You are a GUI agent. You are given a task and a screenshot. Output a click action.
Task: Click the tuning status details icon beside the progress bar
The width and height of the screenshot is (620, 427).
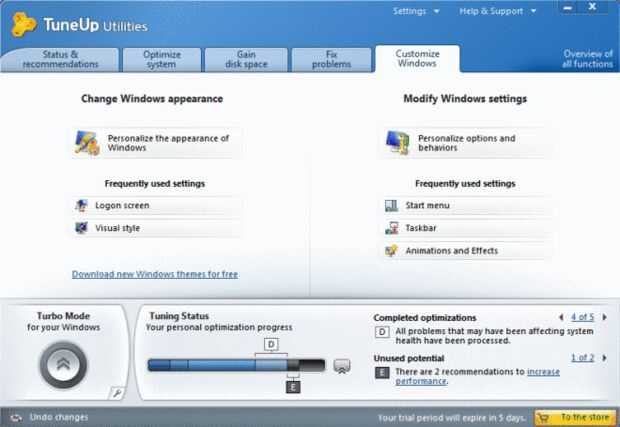pyautogui.click(x=342, y=366)
